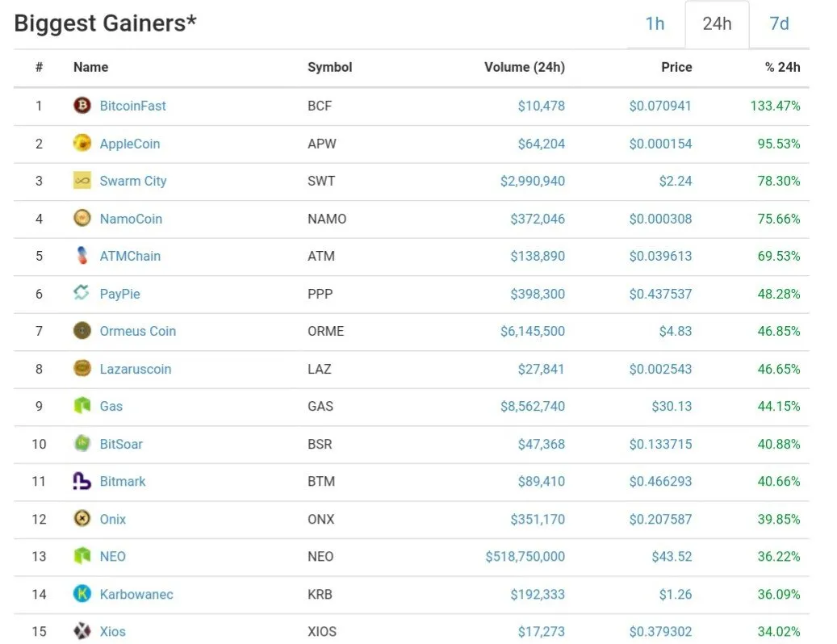Switch to the 1h gainers tab
This screenshot has height=644, width=837.
click(x=655, y=24)
